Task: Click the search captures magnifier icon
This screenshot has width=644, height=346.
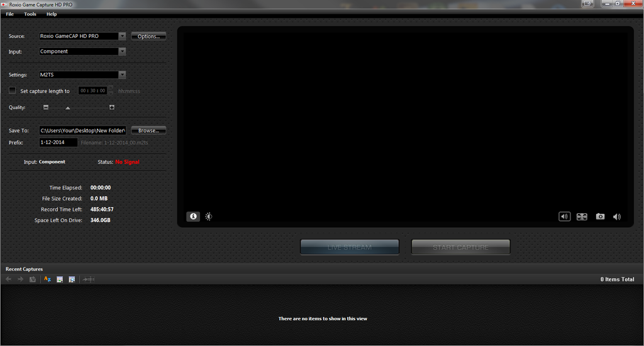Action: click(x=72, y=279)
